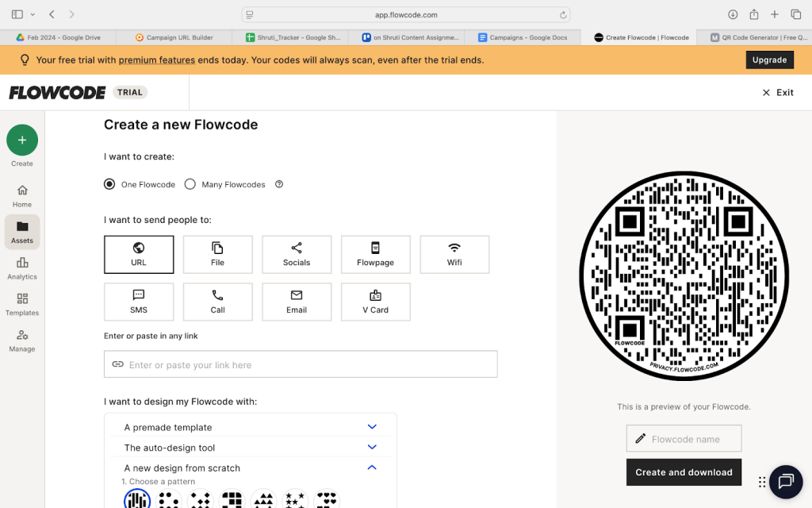
Task: Select the Many Flowcodes radio button
Action: pyautogui.click(x=190, y=184)
